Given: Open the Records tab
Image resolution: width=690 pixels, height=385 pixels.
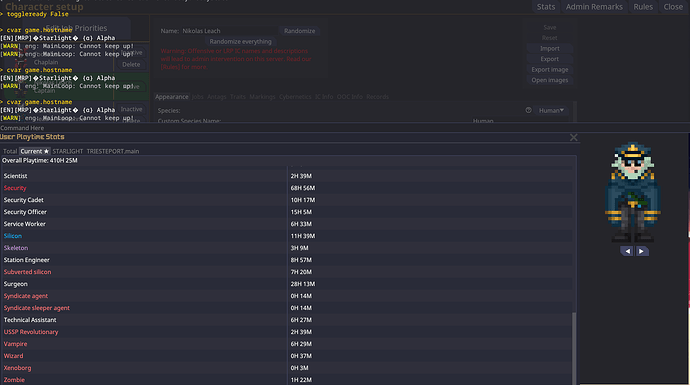Looking at the screenshot, I should click(x=378, y=97).
